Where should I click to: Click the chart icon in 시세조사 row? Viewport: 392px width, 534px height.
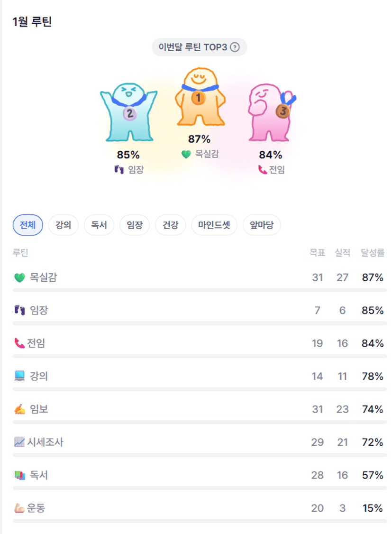19,442
